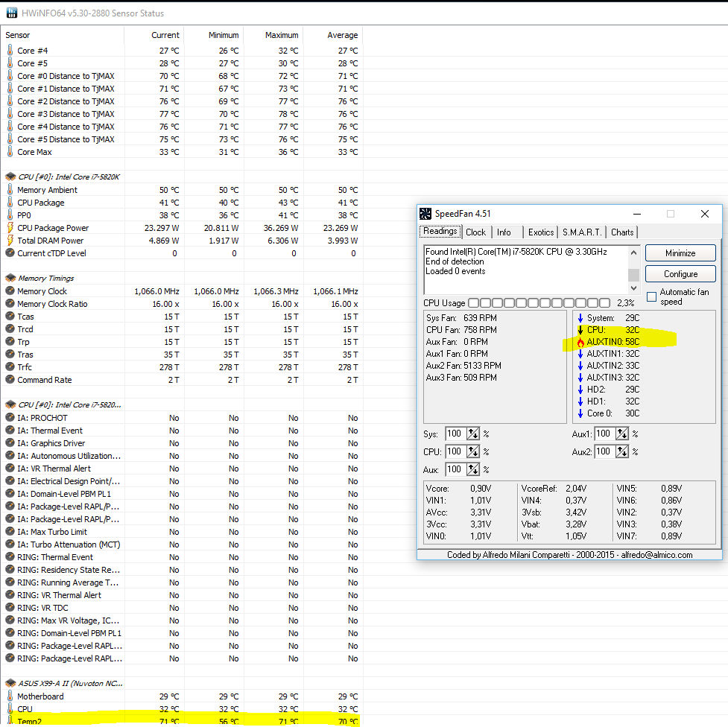
Task: Click the Vcore 0,90V voltage reading
Action: click(459, 489)
